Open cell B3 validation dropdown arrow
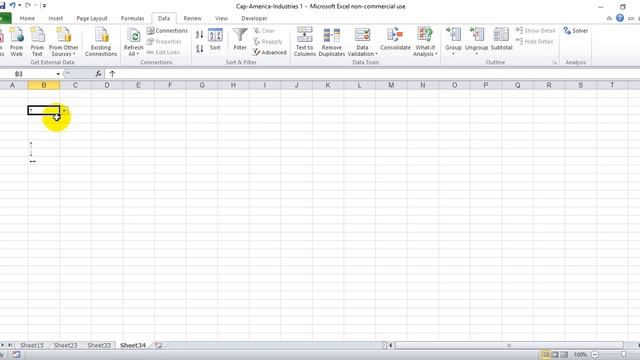Viewport: 640px width, 360px height. [x=64, y=111]
